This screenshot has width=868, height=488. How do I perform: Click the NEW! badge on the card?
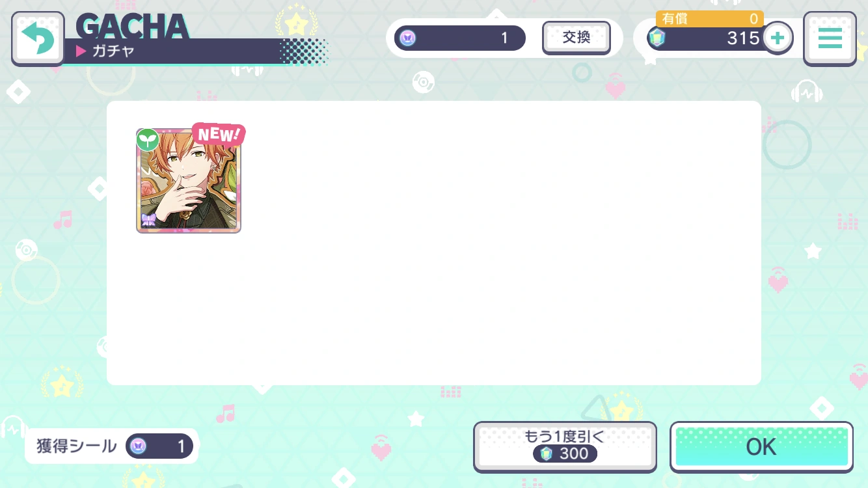(218, 134)
